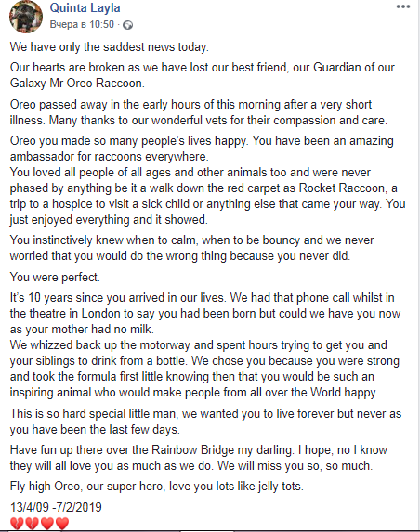Image resolution: width=420 pixels, height=532 pixels.
Task: Click the "ambassador for raccoons everywhere" line
Action: [x=109, y=157]
